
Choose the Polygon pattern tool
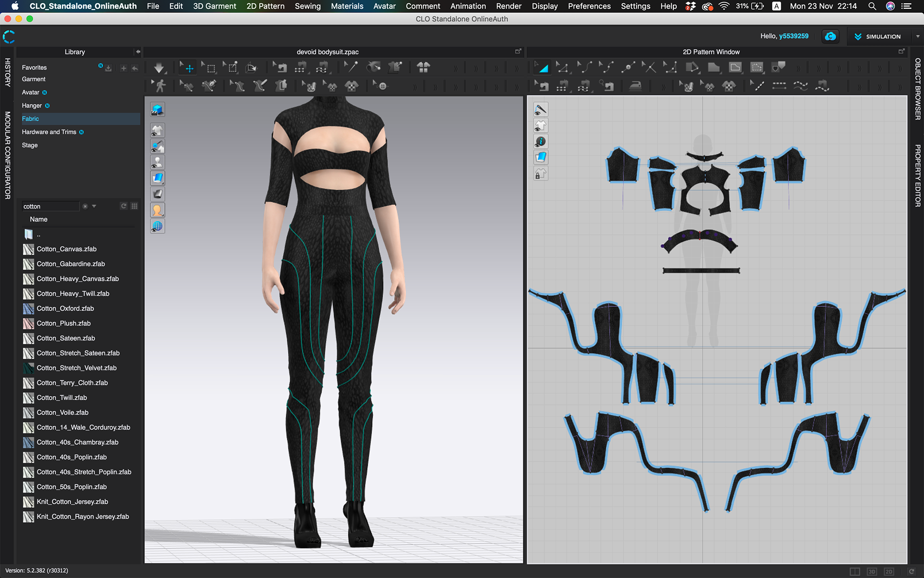point(714,68)
